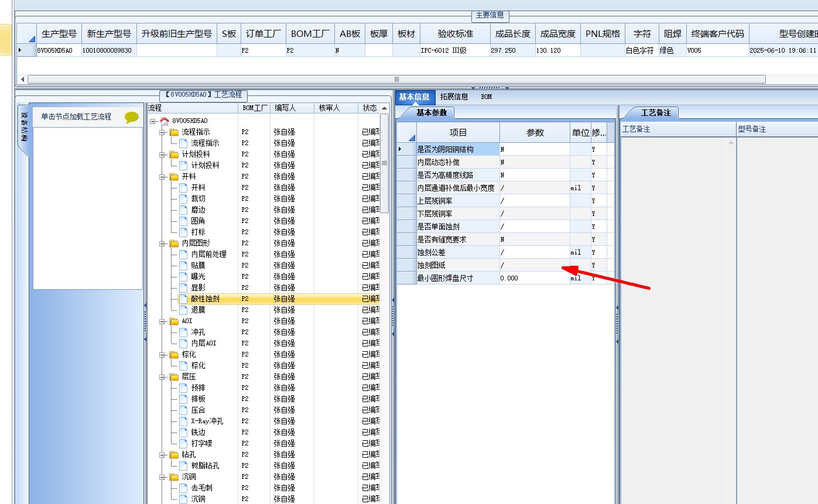Click the folder icon next to 沉铜 group
This screenshot has height=504, width=818.
coord(174,476)
